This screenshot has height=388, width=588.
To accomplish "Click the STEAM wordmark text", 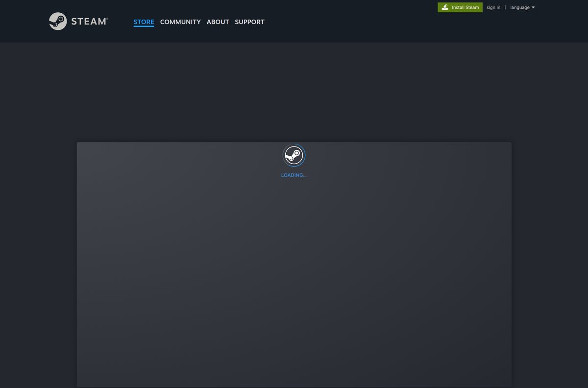I will coord(88,22).
